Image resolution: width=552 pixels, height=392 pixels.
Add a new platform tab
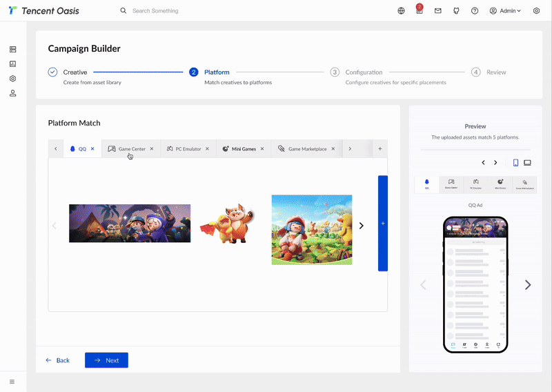tap(380, 149)
